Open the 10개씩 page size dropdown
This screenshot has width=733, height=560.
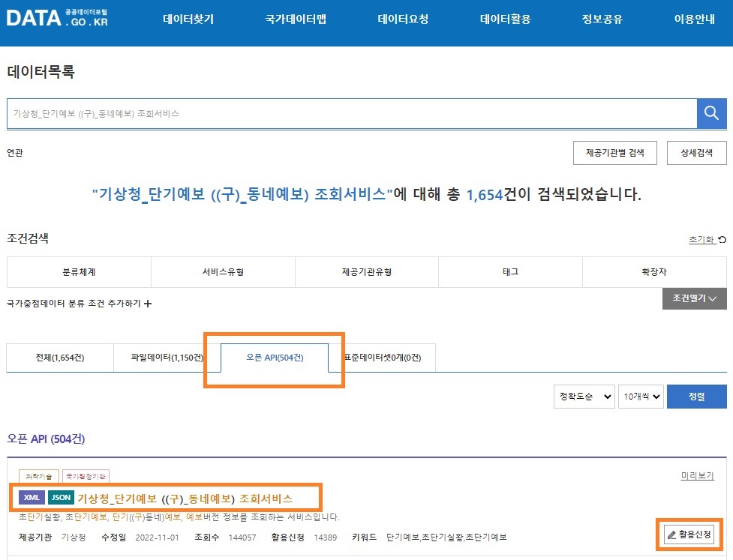tap(641, 397)
